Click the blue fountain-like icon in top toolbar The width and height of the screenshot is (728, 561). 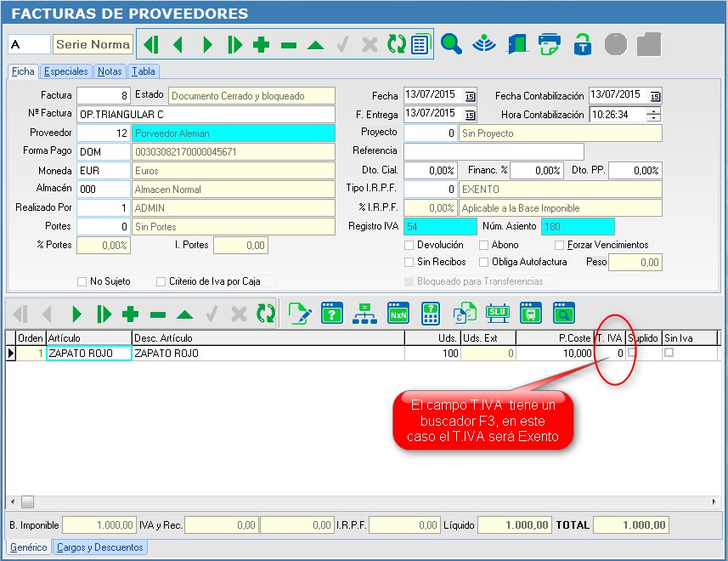tap(484, 44)
